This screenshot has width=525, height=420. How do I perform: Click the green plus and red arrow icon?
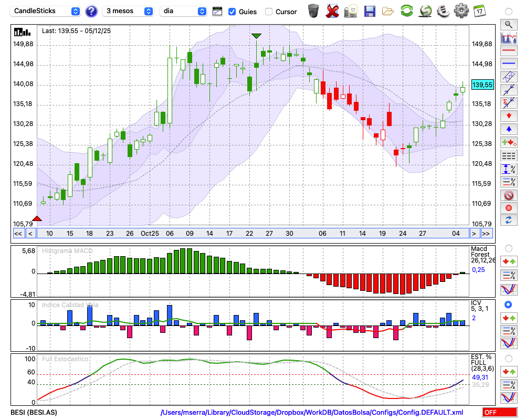click(509, 142)
